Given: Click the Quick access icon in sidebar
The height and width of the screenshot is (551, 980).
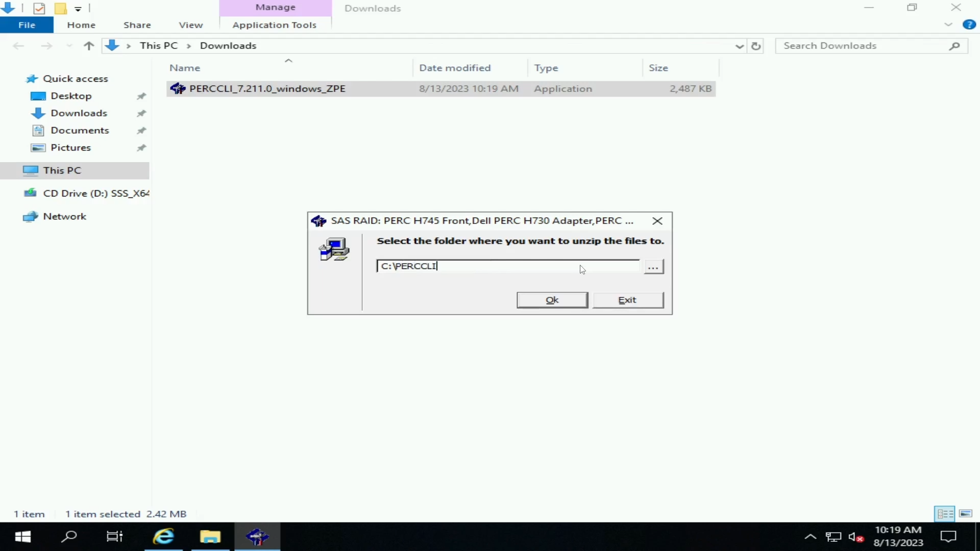Looking at the screenshot, I should point(32,79).
